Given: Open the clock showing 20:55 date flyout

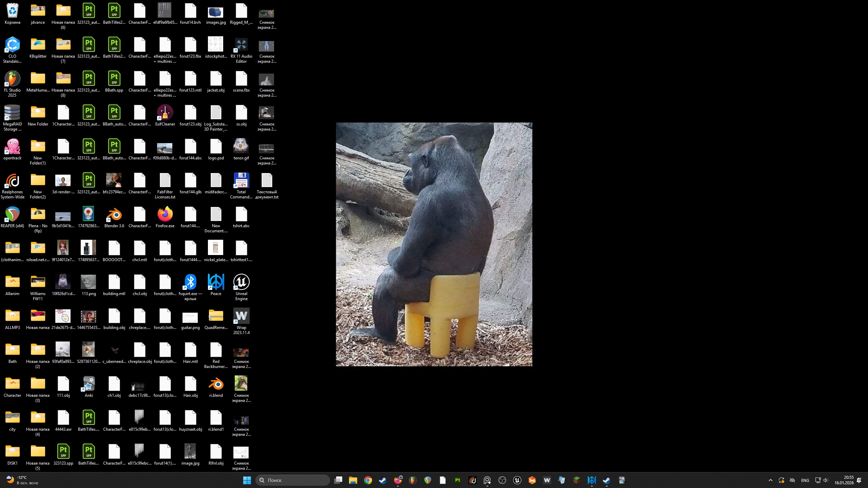Looking at the screenshot, I should (x=844, y=480).
